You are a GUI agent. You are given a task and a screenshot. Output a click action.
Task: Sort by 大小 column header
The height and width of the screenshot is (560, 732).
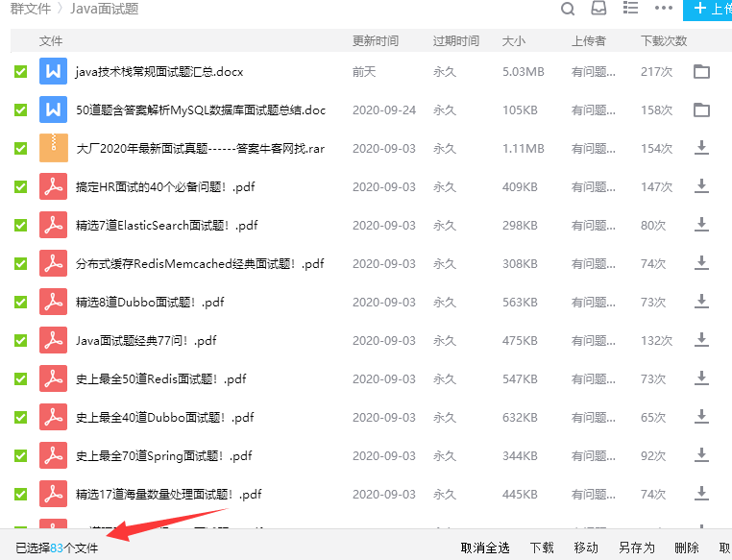tap(514, 40)
